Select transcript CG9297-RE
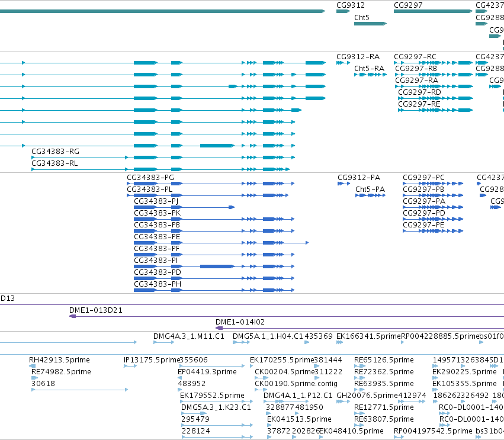This screenshot has width=504, height=440. point(419,104)
